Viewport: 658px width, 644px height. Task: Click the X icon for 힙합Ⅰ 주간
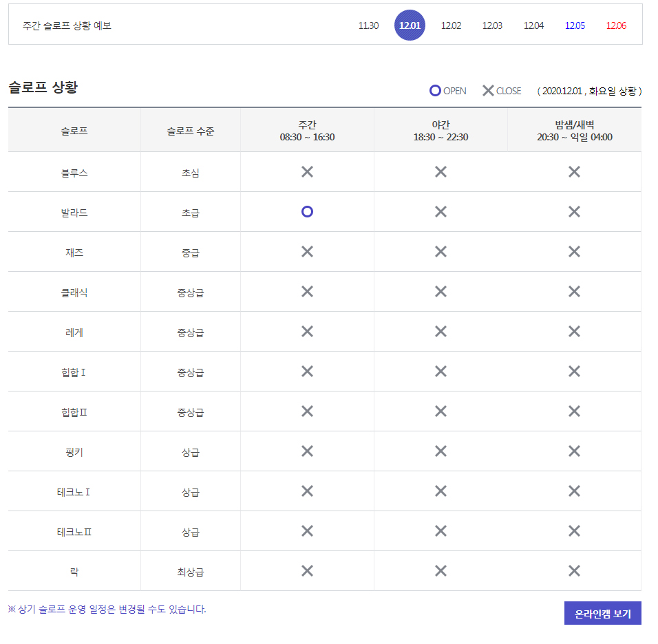point(307,372)
